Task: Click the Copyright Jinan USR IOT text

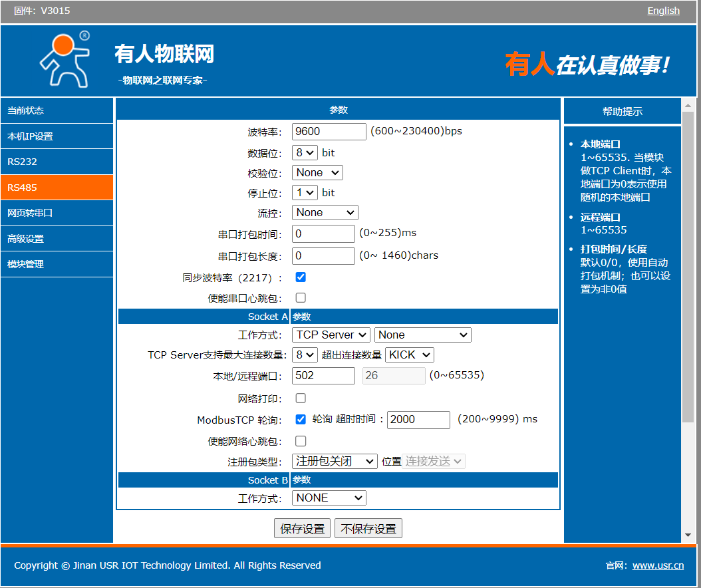Action: (167, 565)
